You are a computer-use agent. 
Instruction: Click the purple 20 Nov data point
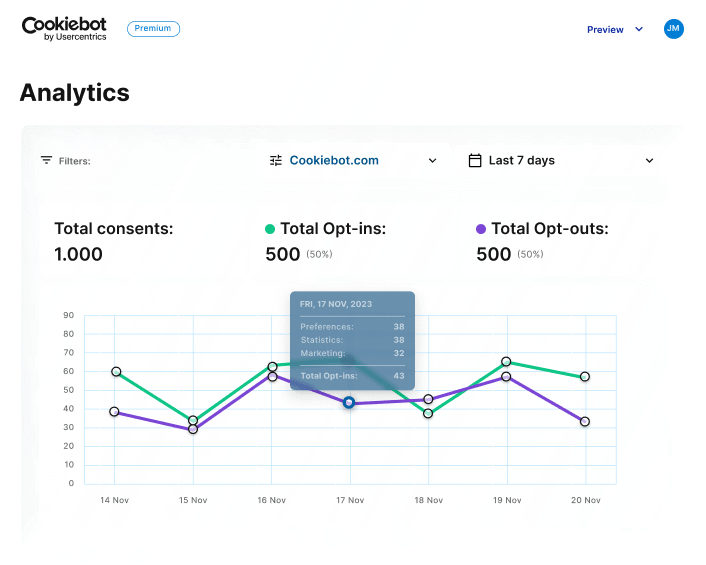point(585,422)
